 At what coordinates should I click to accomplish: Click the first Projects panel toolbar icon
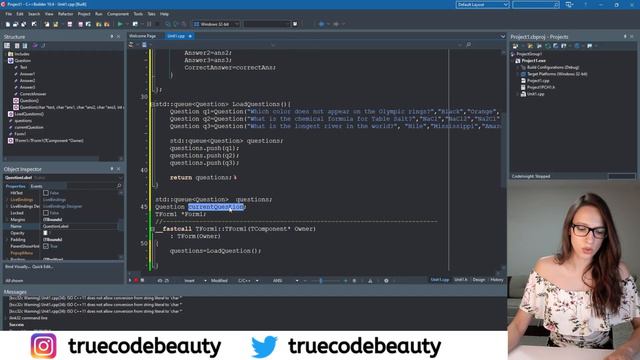pyautogui.click(x=515, y=46)
